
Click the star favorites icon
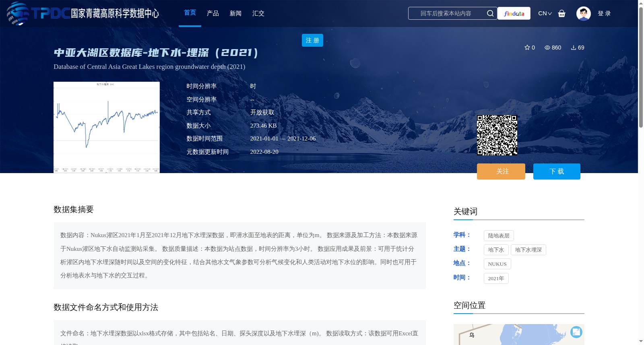[x=527, y=48]
